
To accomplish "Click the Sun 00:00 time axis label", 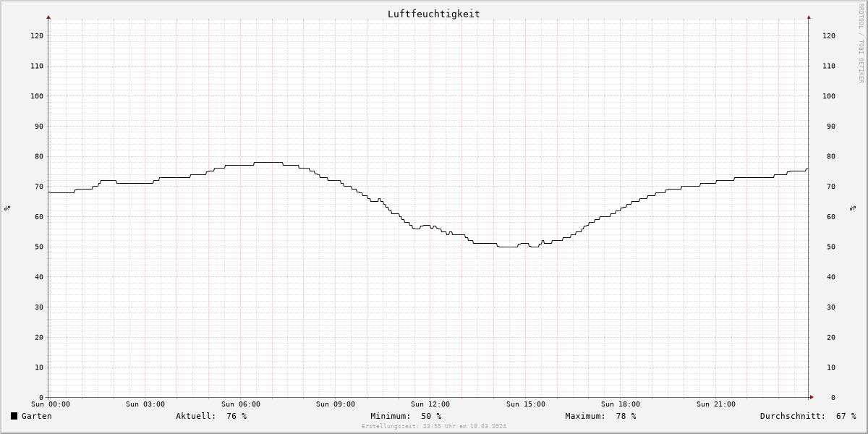I will tap(51, 404).
